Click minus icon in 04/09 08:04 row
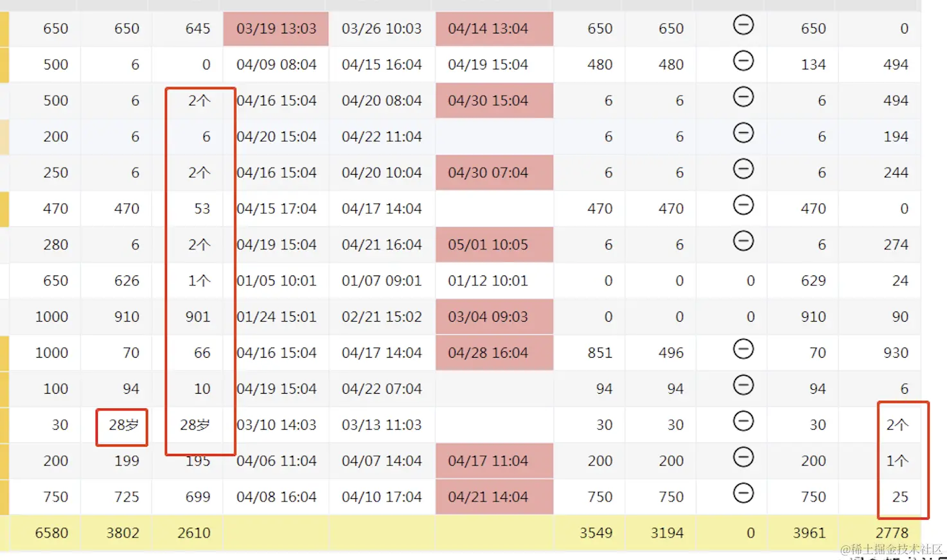 coord(743,61)
